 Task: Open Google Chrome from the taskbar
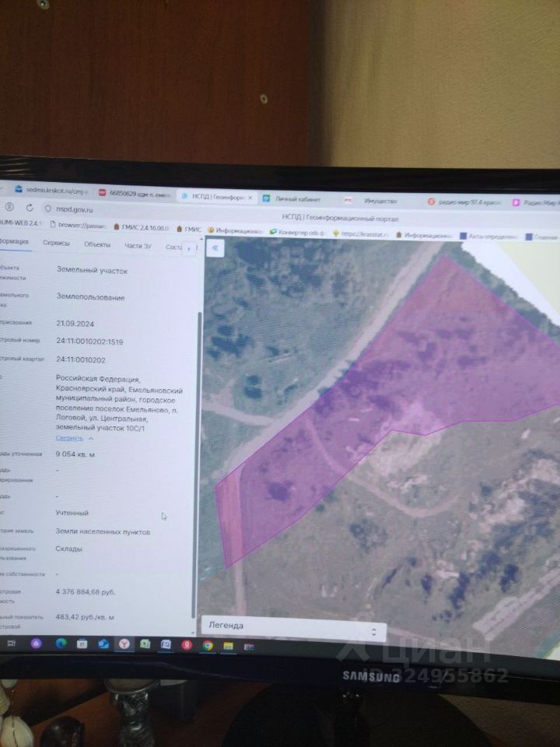click(x=208, y=646)
